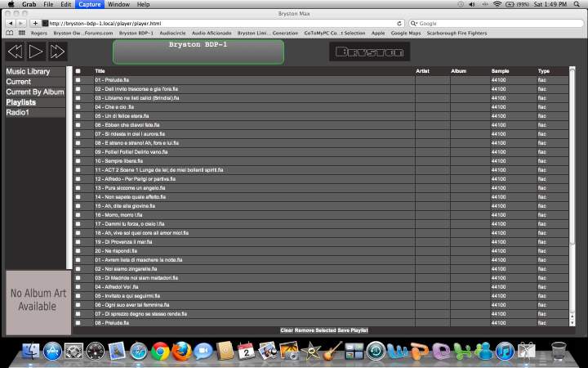588x368 pixels.
Task: Open Current By Album view
Action: 35,92
